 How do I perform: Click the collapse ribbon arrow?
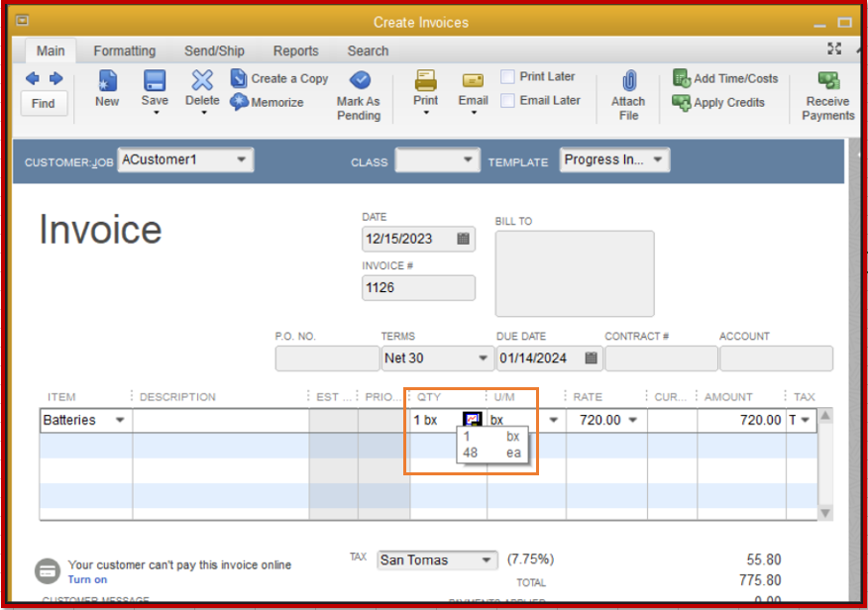pos(859,50)
